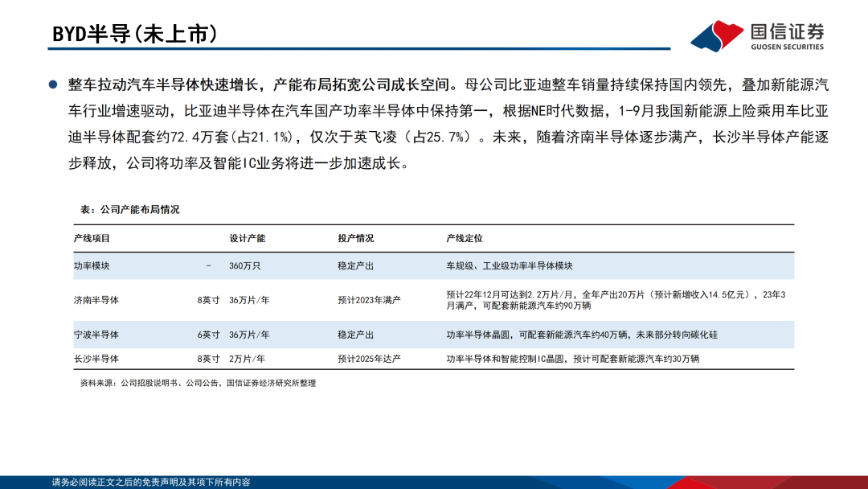Click '8英寸' in the 长沙半导体 row
The image size is (868, 489).
pyautogui.click(x=209, y=359)
